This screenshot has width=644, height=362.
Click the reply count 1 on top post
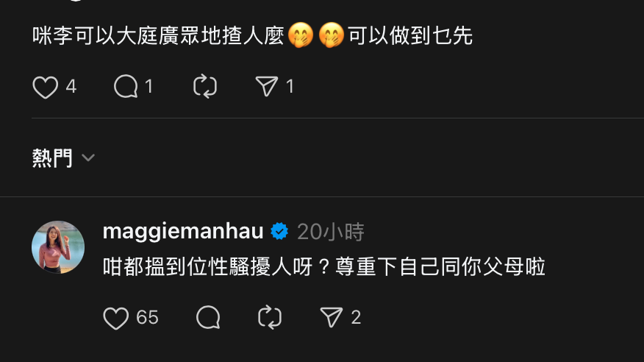(x=149, y=87)
